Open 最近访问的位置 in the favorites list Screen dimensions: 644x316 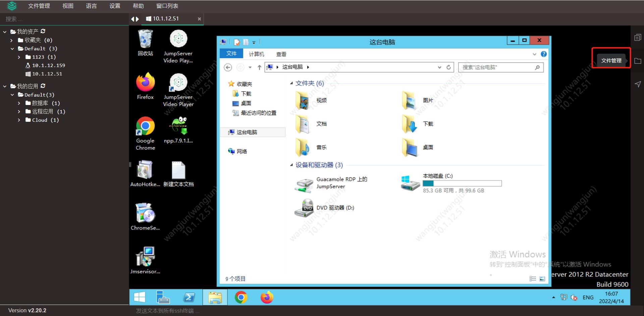pyautogui.click(x=257, y=113)
